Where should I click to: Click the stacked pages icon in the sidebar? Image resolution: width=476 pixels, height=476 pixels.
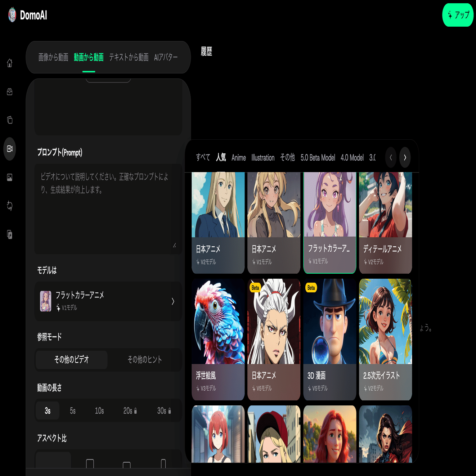pos(10,120)
